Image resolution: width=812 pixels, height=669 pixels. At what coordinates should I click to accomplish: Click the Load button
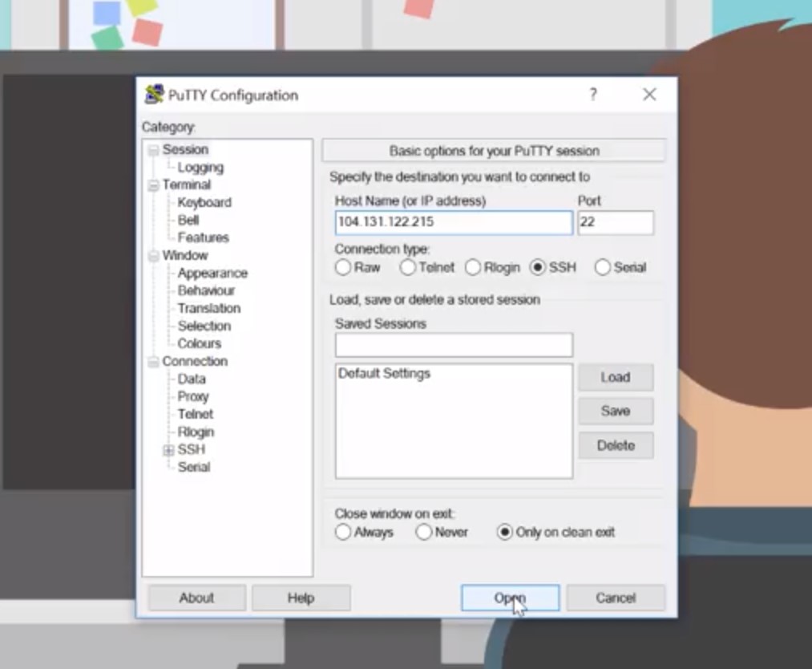click(616, 377)
